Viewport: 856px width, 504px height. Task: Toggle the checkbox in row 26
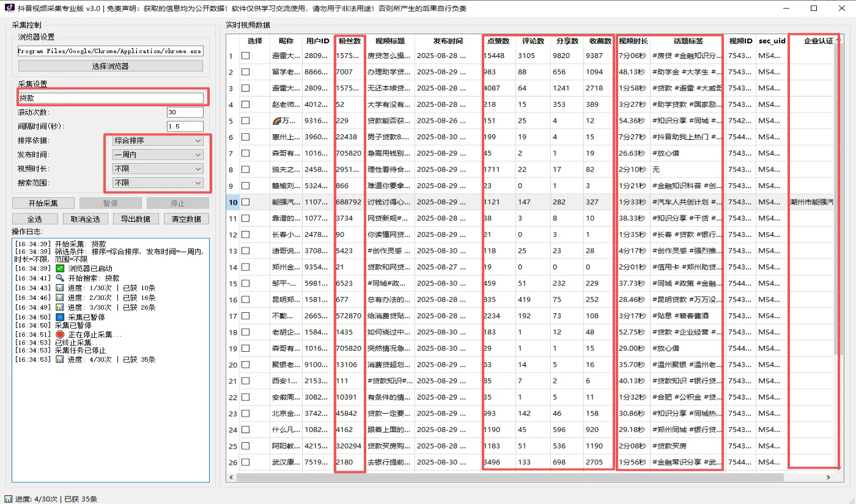[245, 462]
